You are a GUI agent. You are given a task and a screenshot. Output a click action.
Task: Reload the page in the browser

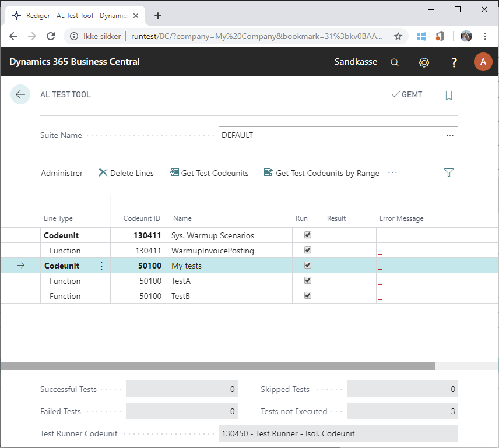pos(51,36)
